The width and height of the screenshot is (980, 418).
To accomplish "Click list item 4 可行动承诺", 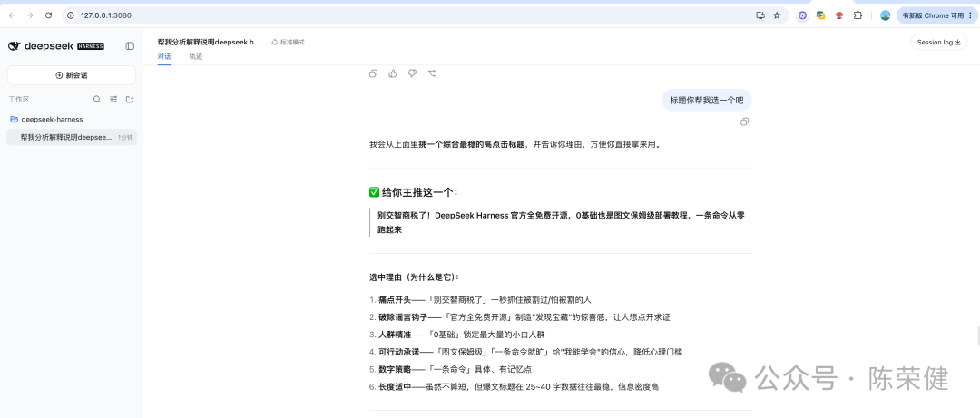I will point(525,352).
